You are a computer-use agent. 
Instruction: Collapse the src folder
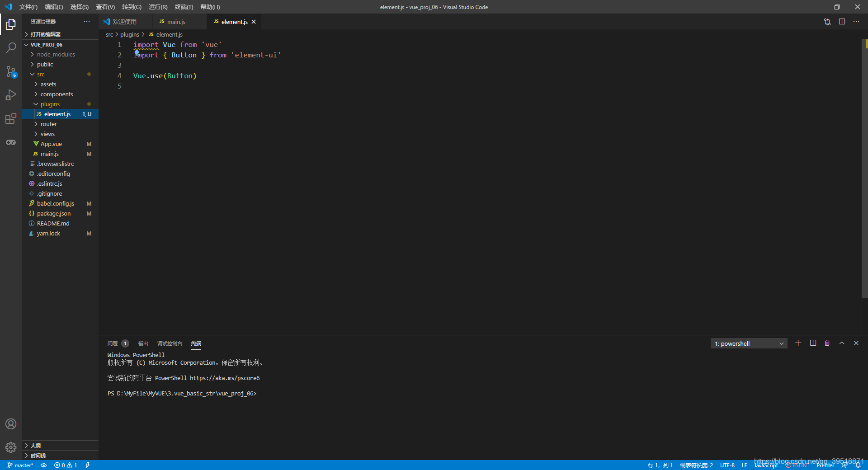pyautogui.click(x=60, y=74)
